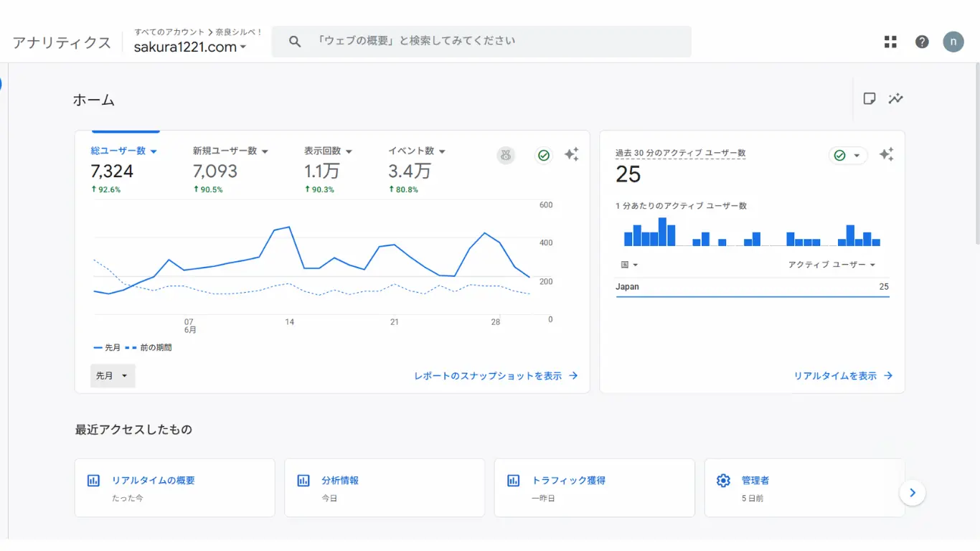Viewport: 980px width, 551px height.
Task: Click the 7,093 new users value
Action: click(x=215, y=171)
